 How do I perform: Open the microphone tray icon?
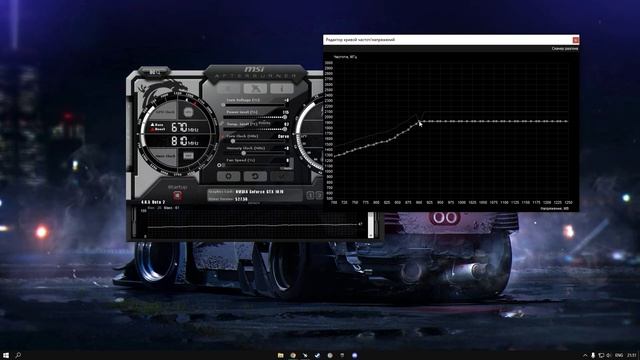[x=593, y=356]
